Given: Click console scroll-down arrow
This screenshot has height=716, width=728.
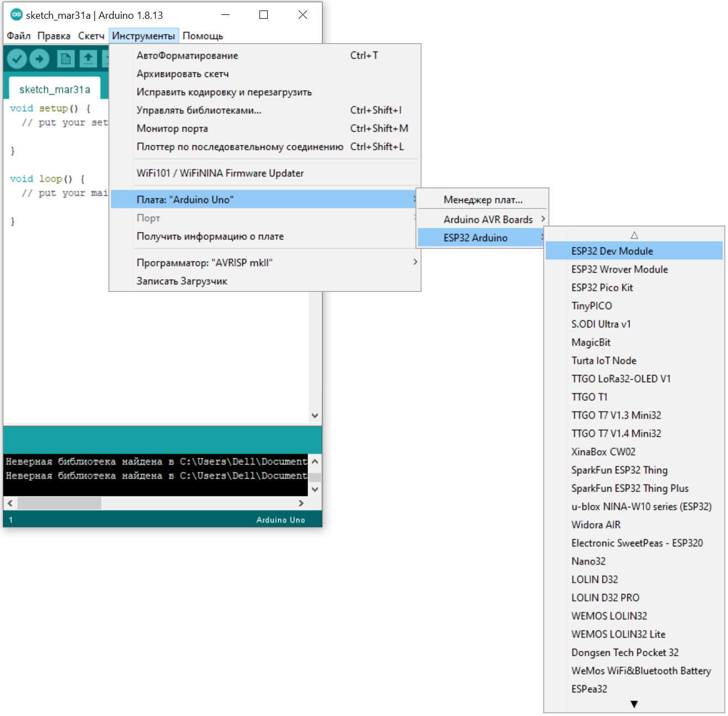Looking at the screenshot, I should 315,489.
